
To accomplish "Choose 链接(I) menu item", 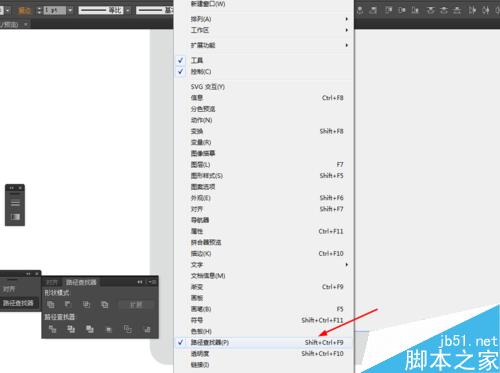I will [264, 365].
